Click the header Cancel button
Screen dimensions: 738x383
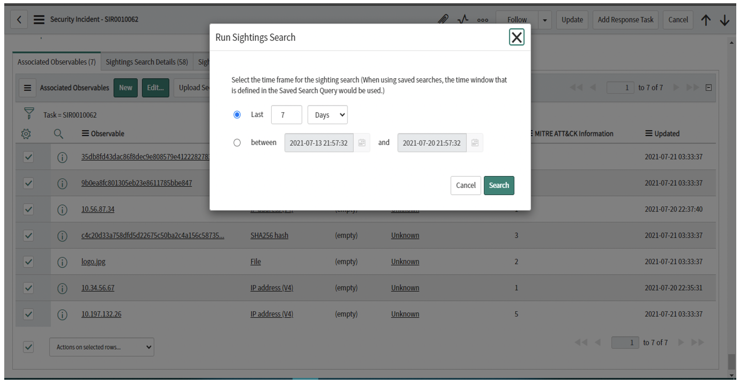(678, 20)
